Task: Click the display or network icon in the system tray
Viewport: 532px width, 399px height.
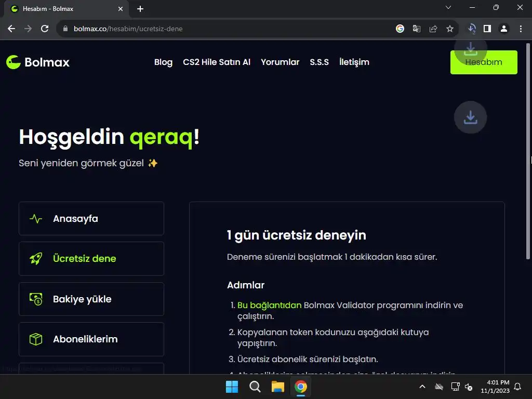Action: click(455, 387)
